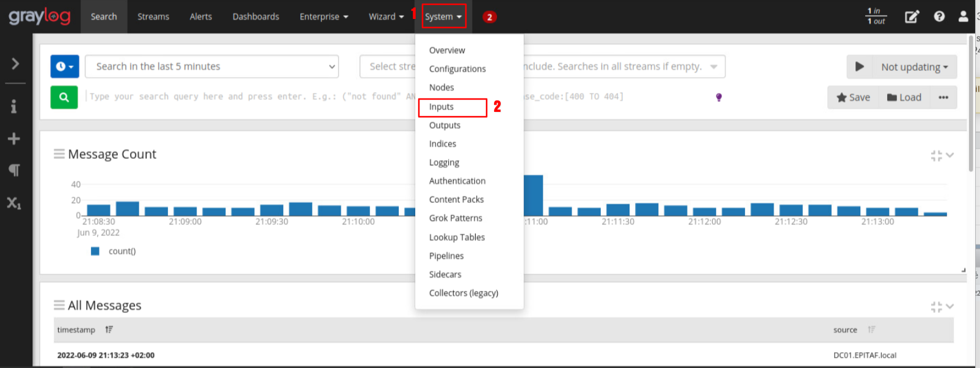Click the purple lightbulb query hint icon

tap(719, 97)
